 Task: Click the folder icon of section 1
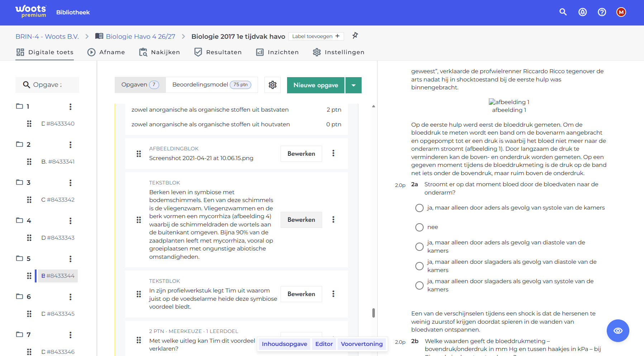click(19, 106)
